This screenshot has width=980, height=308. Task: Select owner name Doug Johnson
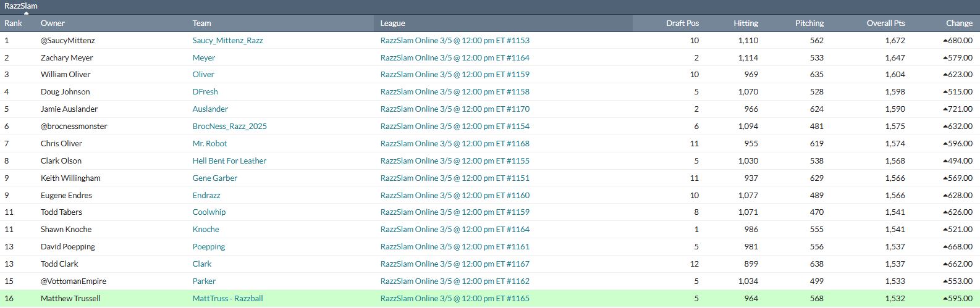coord(65,91)
